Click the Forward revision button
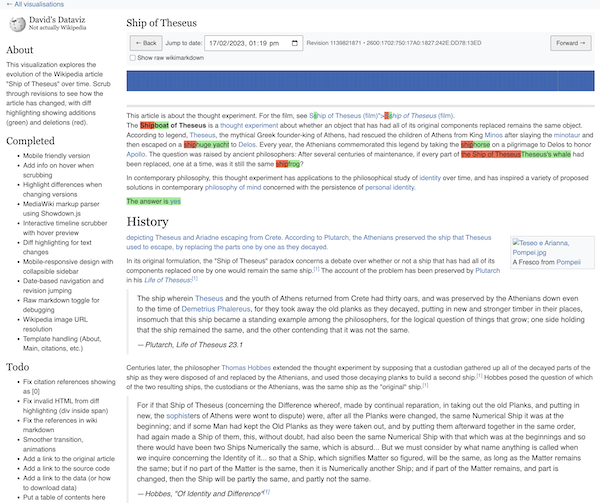This screenshot has height=503, width=600. coord(571,43)
